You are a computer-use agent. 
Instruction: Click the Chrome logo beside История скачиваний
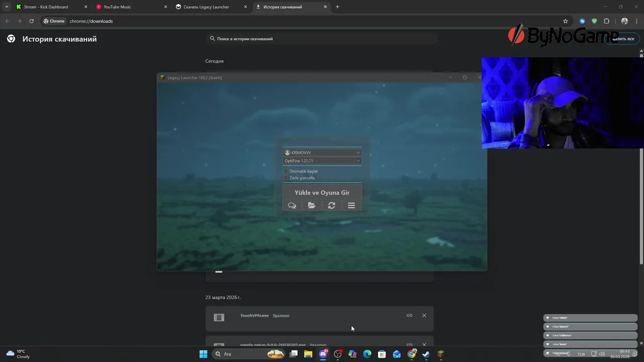[11, 39]
